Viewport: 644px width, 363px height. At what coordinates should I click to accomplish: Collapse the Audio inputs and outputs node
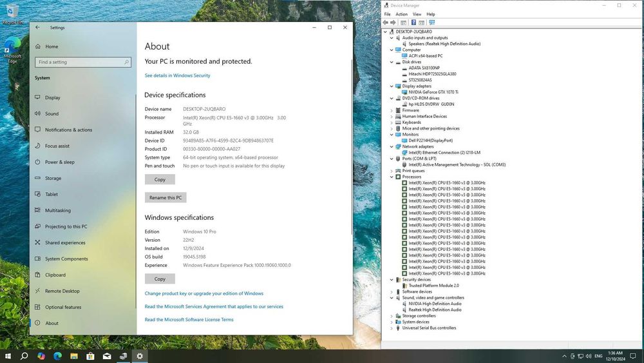[392, 38]
